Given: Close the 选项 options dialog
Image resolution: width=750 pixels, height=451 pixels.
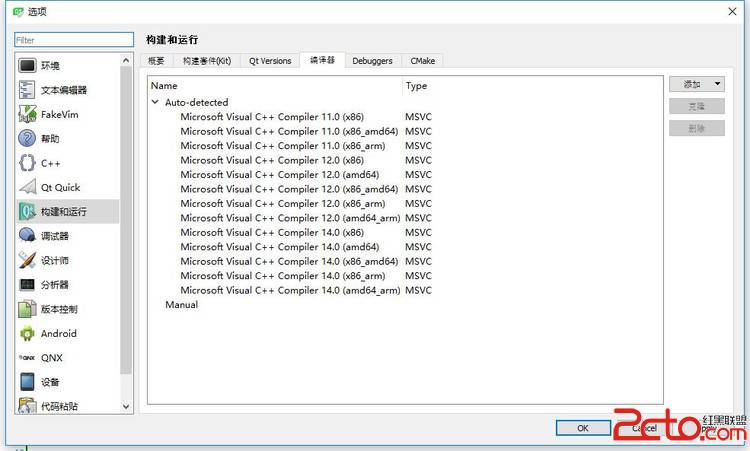Looking at the screenshot, I should pyautogui.click(x=732, y=11).
